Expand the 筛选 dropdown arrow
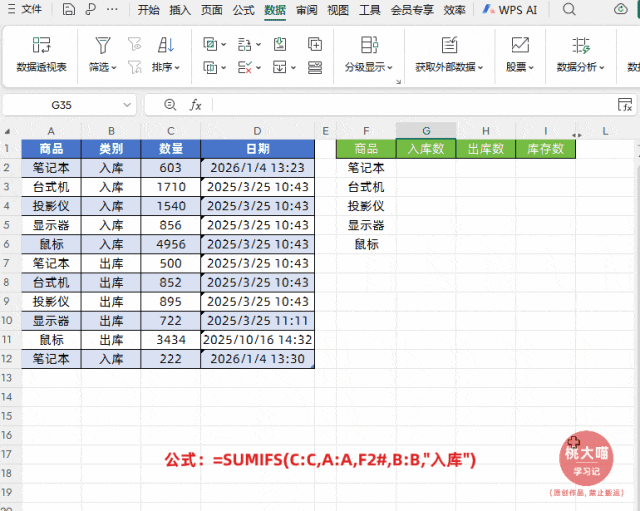Screen dimensions: 640x511 (113, 67)
